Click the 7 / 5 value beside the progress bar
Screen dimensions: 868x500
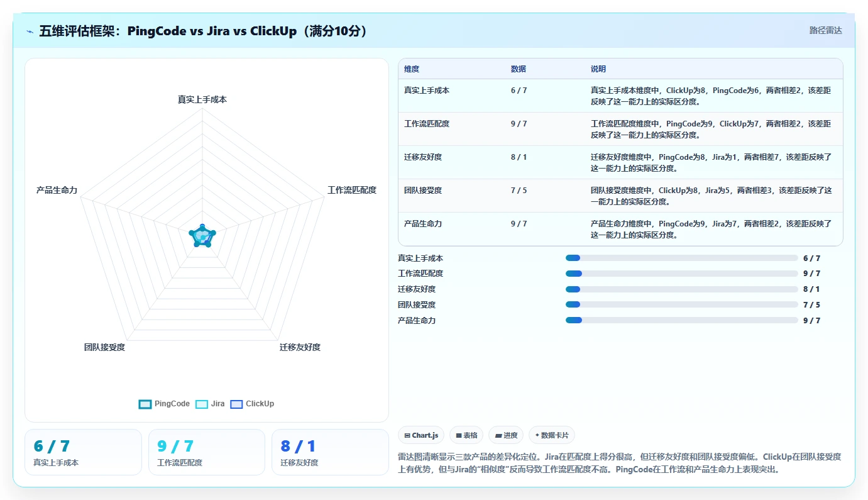coord(811,305)
